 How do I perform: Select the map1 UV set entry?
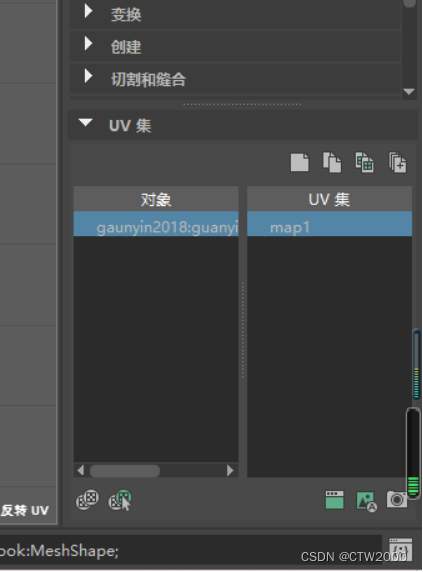click(x=329, y=224)
